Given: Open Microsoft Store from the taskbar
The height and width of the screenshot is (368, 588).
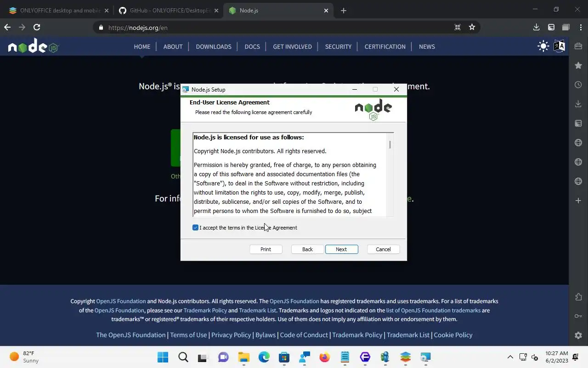Looking at the screenshot, I should (284, 357).
